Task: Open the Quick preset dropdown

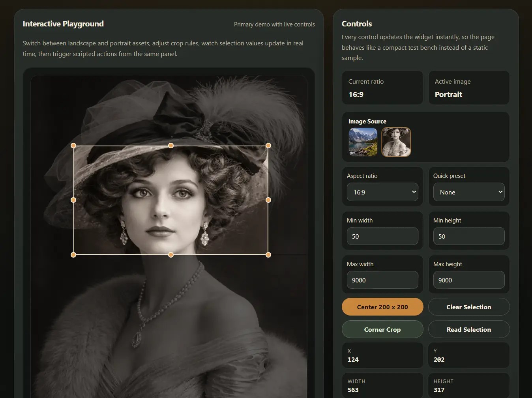Action: coord(468,192)
